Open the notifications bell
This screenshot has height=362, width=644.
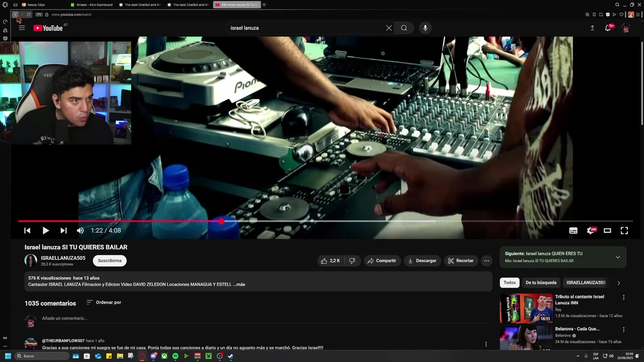(x=608, y=28)
